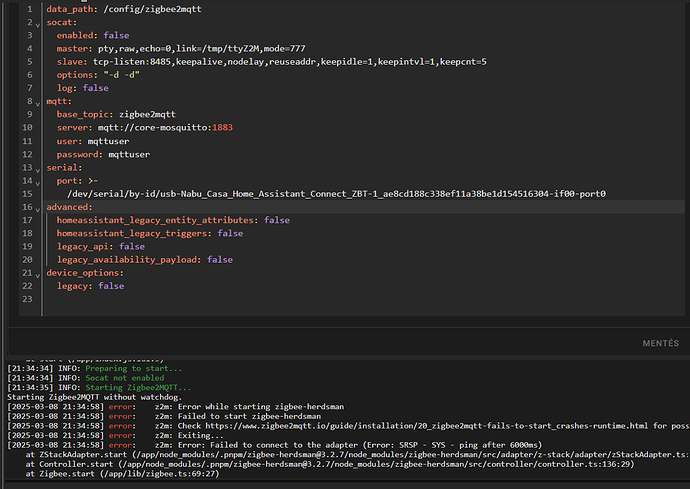Click the master pty,raw,echo=0 line
Screen dimensions: 690x489
pyautogui.click(x=180, y=49)
